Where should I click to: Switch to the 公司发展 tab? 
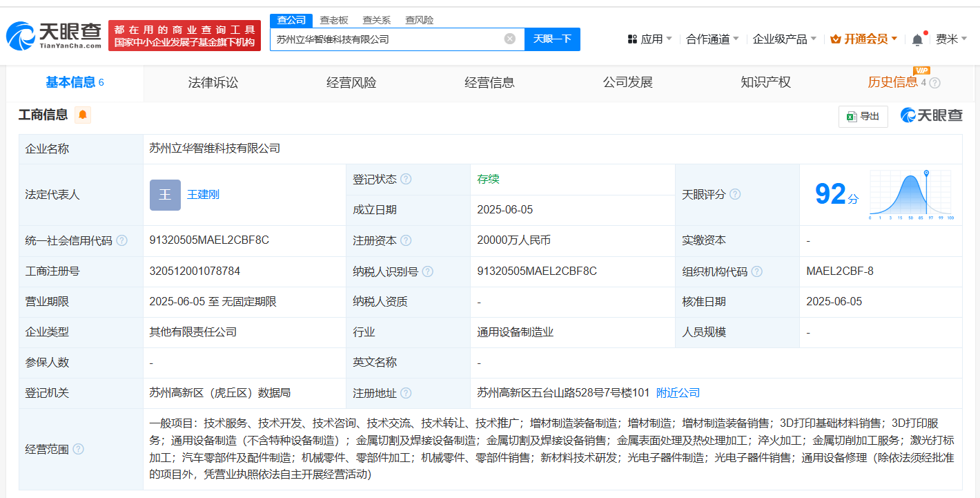click(x=627, y=83)
